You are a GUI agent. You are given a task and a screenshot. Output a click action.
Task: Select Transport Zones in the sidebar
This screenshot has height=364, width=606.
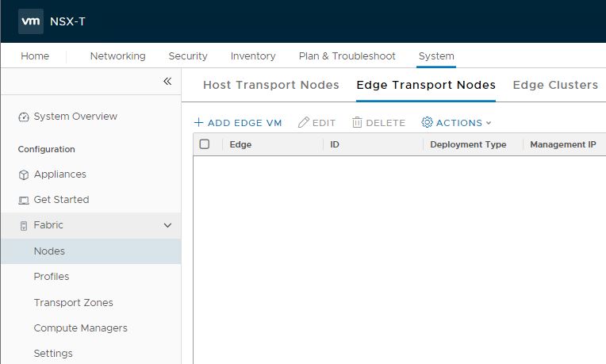click(x=73, y=303)
